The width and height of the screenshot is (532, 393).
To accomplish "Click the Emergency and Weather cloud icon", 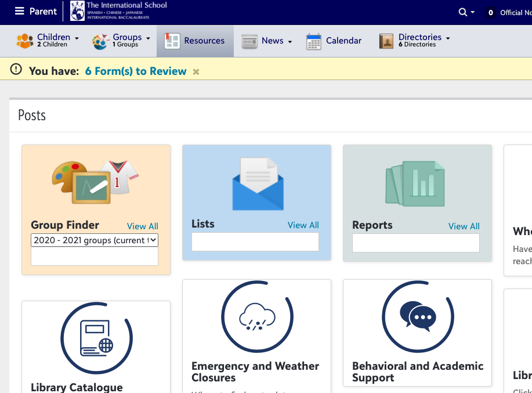I will [257, 317].
